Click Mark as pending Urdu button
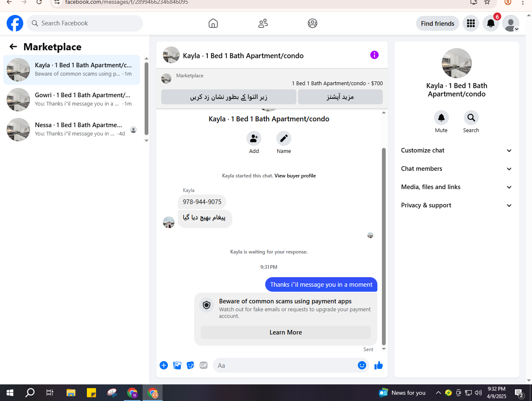532x401 pixels. pyautogui.click(x=229, y=97)
